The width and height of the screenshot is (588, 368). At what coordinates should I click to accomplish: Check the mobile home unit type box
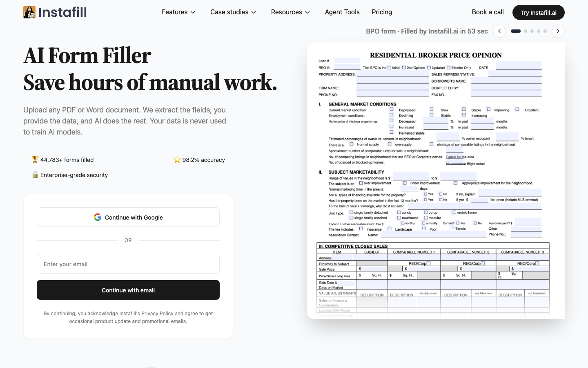[454, 212]
